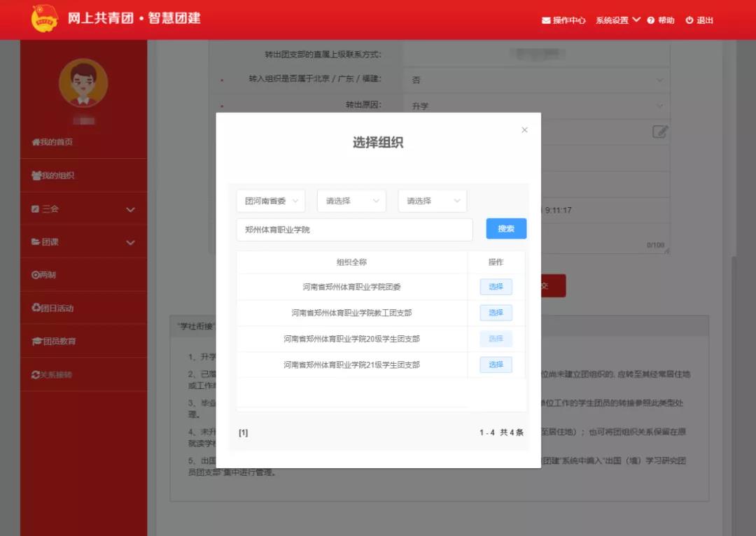Click the 帮助 question mark icon
Screen dimensions: 756x536
[650, 20]
